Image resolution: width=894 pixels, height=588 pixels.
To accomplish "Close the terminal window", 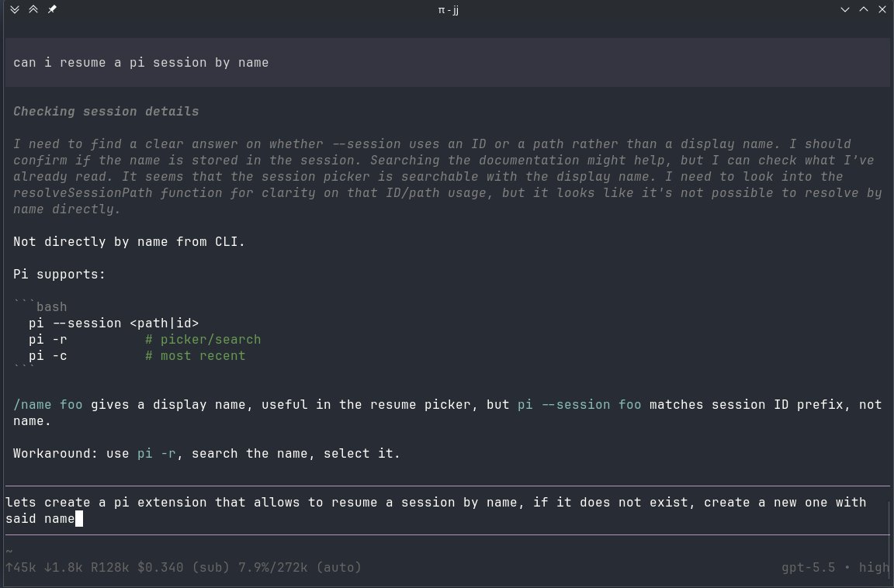I will pos(882,9).
